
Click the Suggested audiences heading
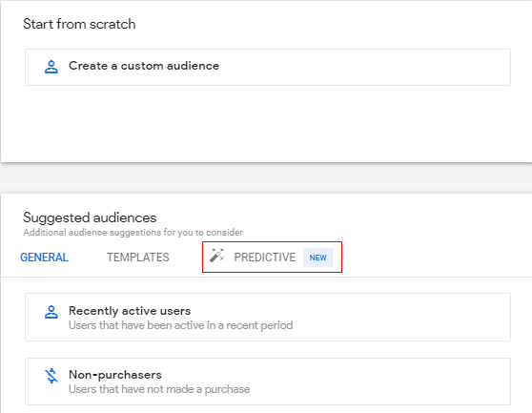click(90, 217)
